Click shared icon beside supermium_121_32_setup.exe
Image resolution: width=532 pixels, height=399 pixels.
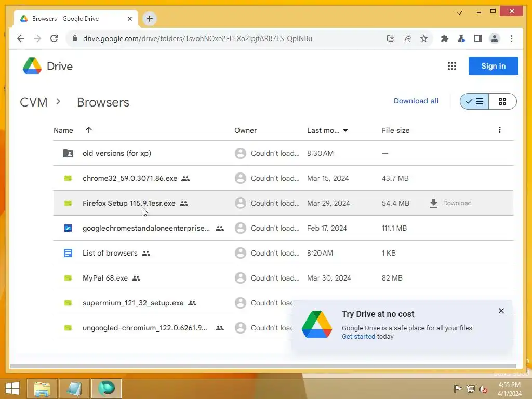click(192, 303)
